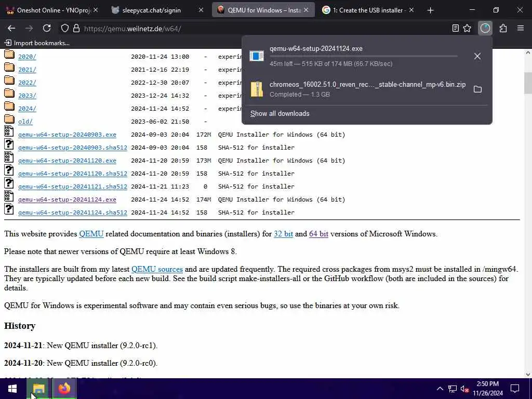Open the extensions puzzle icon

tap(503, 29)
